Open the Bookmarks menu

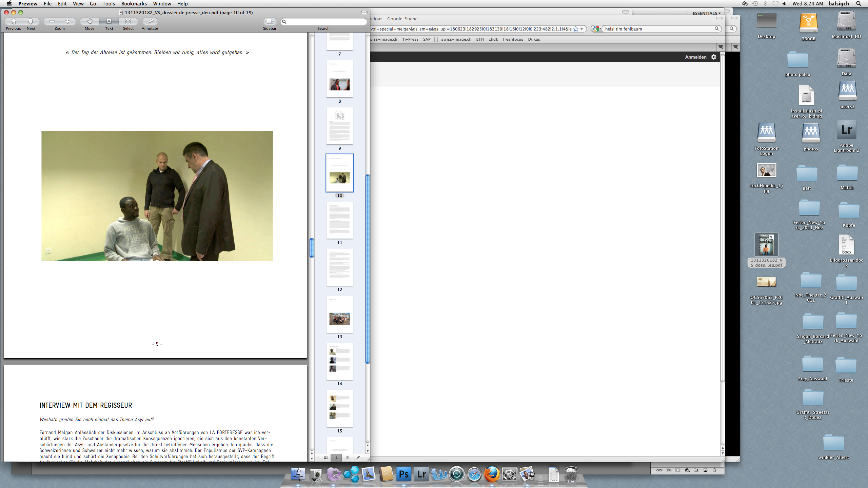click(x=134, y=4)
